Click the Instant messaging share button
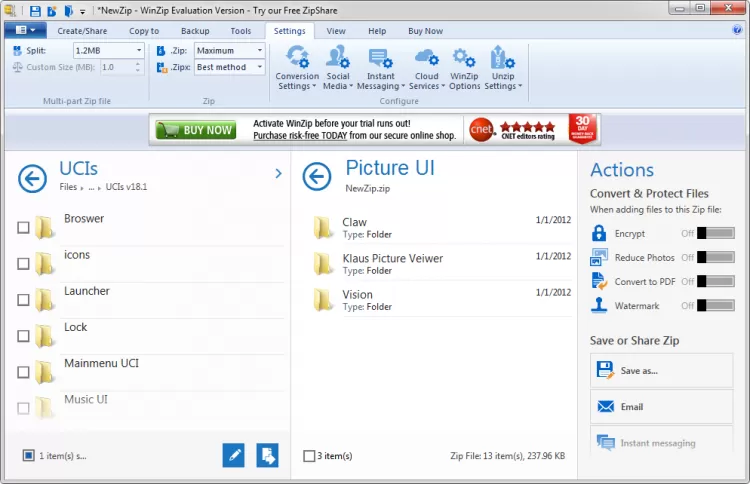Image resolution: width=750 pixels, height=484 pixels. [662, 443]
